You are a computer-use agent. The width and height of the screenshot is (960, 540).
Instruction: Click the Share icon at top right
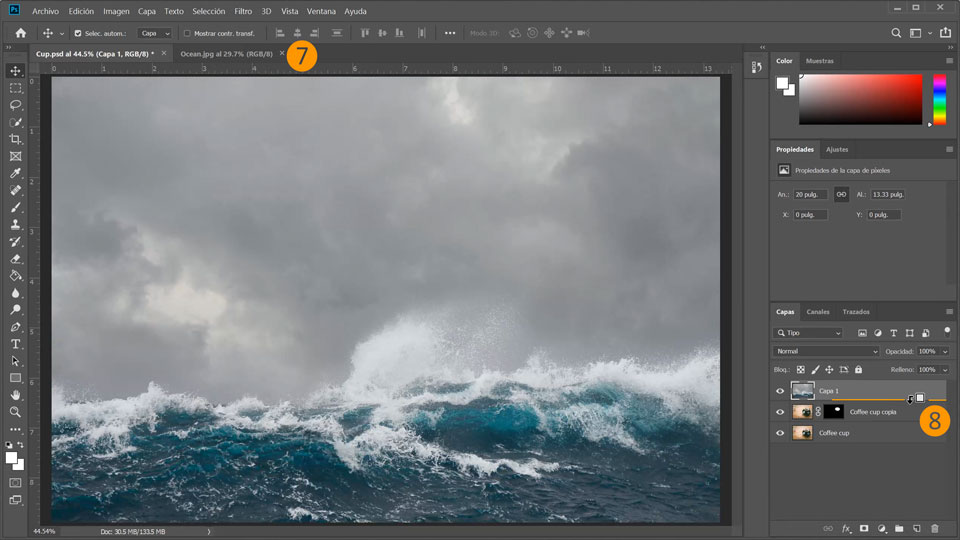click(x=945, y=33)
